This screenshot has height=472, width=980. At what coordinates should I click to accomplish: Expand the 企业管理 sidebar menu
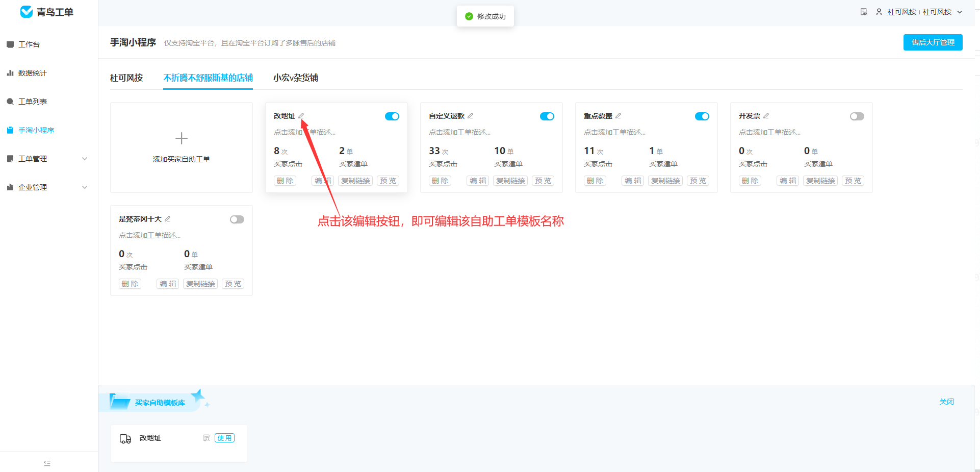[x=49, y=187]
